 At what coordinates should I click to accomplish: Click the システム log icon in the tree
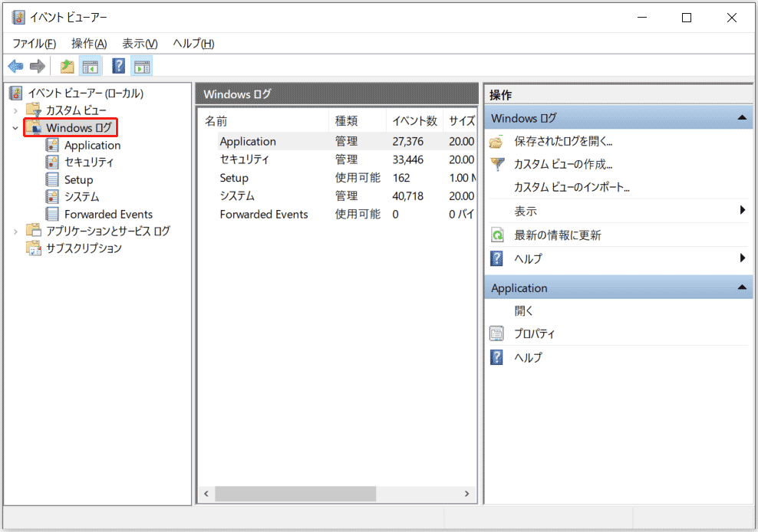[x=52, y=197]
